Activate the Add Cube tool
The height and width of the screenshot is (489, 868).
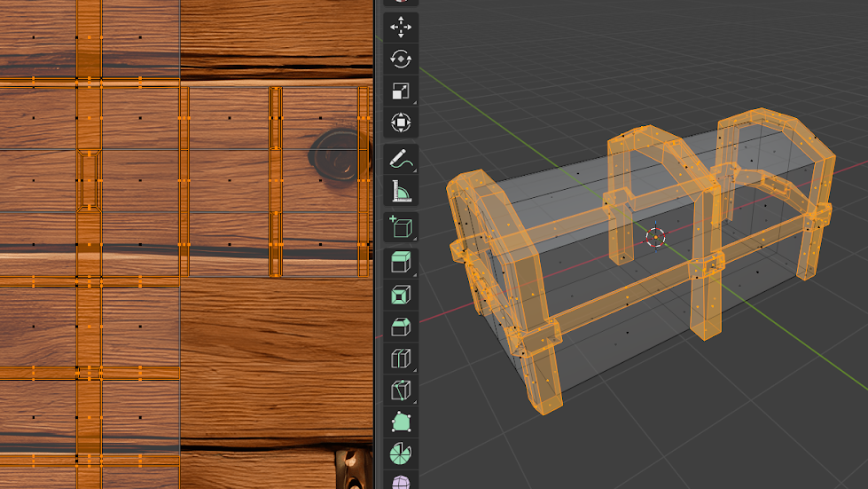[x=401, y=227]
